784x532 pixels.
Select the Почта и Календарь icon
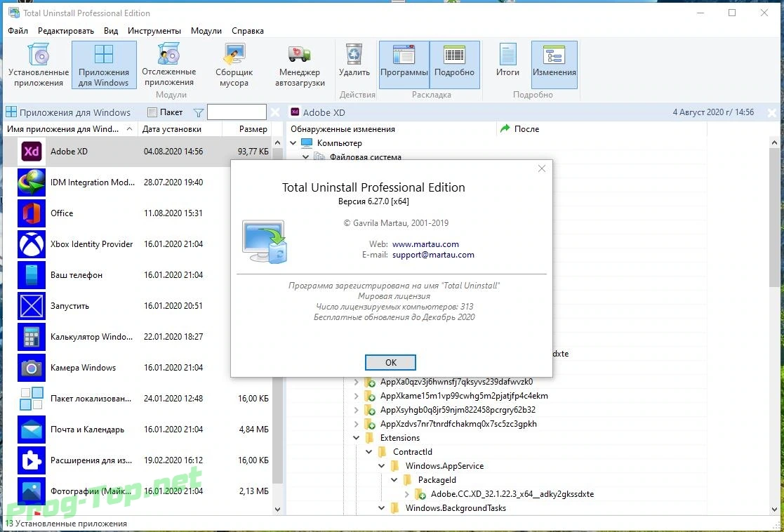point(32,430)
